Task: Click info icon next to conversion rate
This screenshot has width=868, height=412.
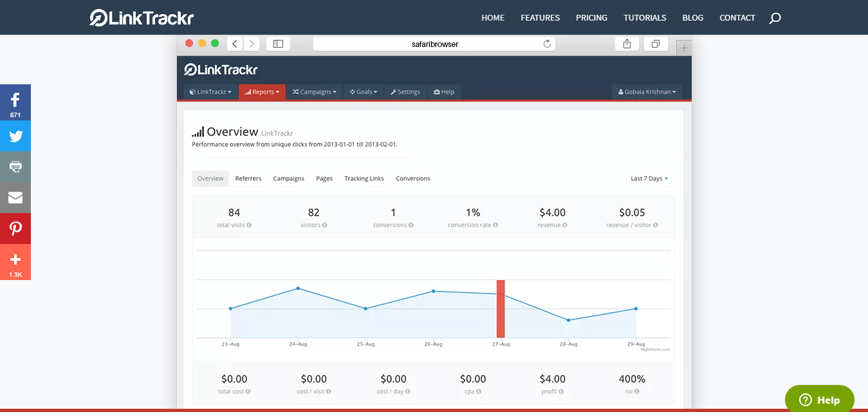Action: click(x=495, y=225)
